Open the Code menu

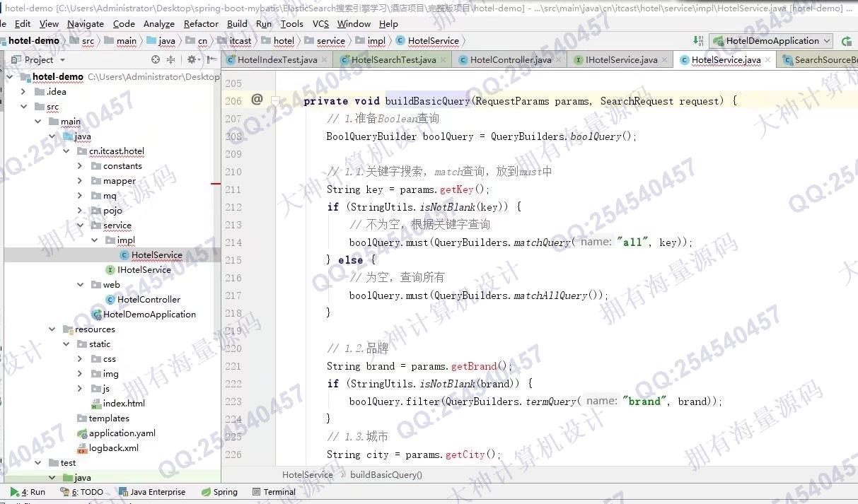pos(124,23)
